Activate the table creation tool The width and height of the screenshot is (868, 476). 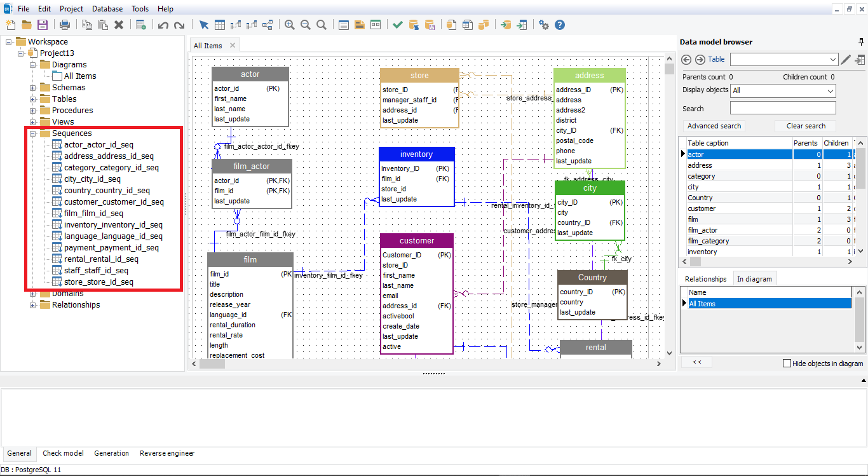[x=219, y=25]
